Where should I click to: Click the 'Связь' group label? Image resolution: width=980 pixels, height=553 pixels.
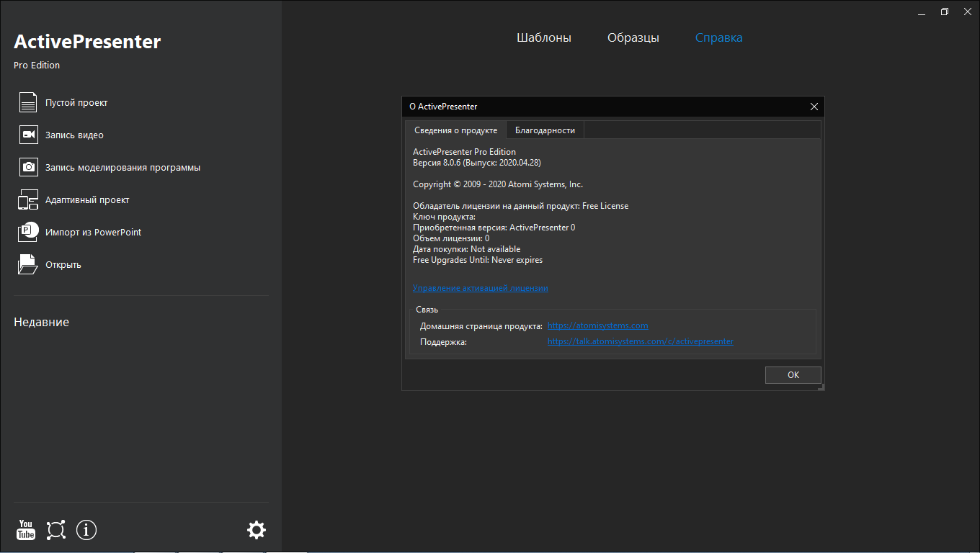(x=427, y=310)
